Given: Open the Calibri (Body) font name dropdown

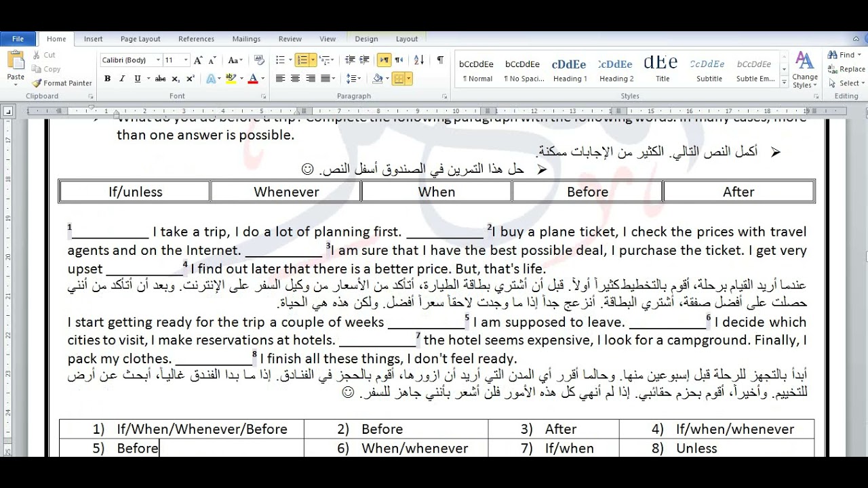Looking at the screenshot, I should click(158, 60).
